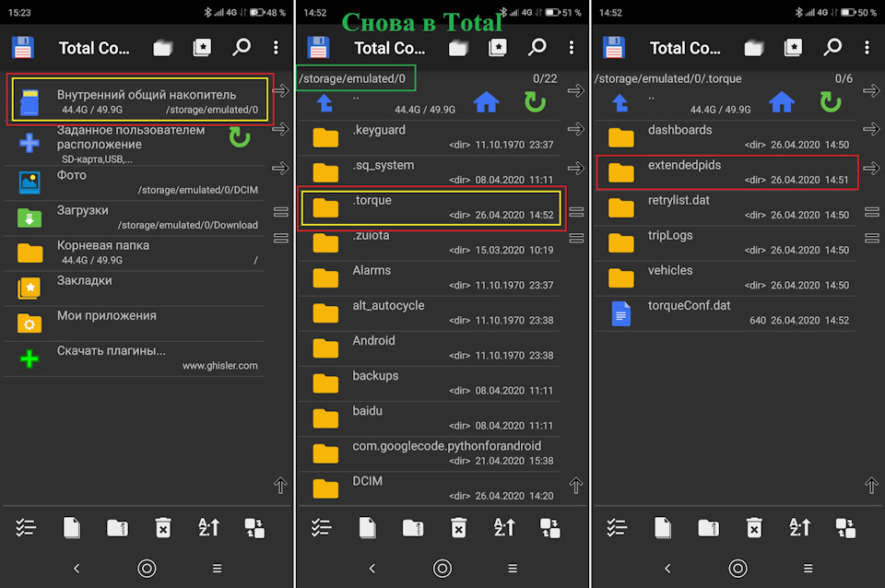Select the baidu folder icon
Image resolution: width=885 pixels, height=588 pixels.
click(x=325, y=418)
